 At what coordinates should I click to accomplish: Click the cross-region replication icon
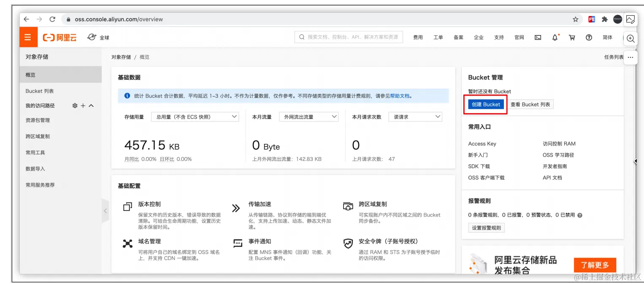coord(348,206)
